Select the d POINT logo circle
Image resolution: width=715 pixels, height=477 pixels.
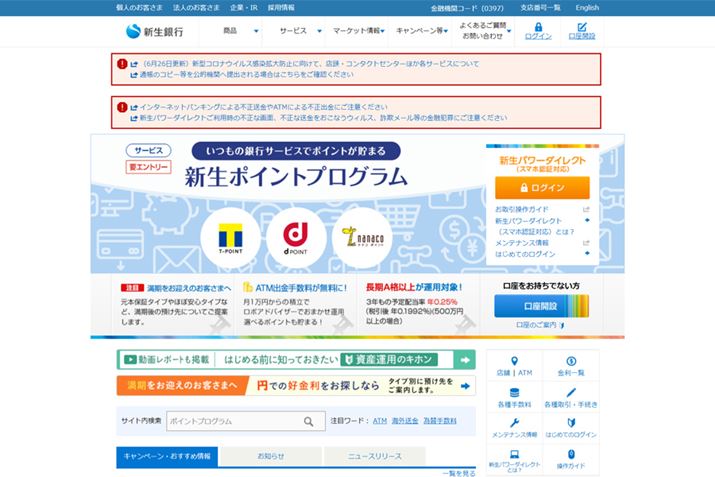(296, 238)
